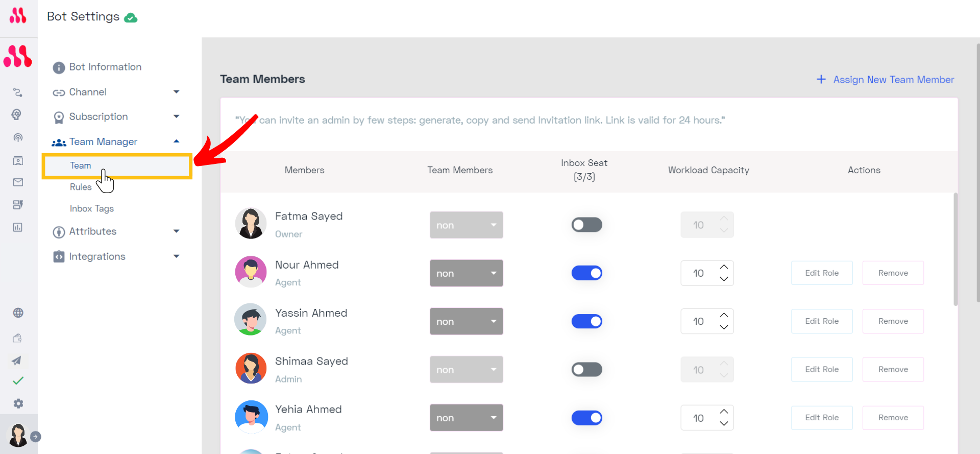980x454 pixels.
Task: Open the contacts card icon in sidebar
Action: tap(18, 160)
